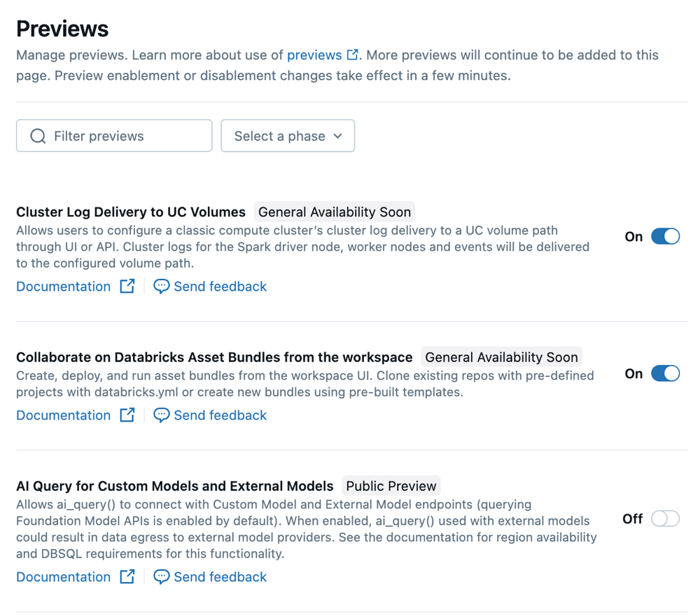This screenshot has width=700, height=615.
Task: Click the speech bubble icon for Cluster Log feedback
Action: [x=161, y=286]
